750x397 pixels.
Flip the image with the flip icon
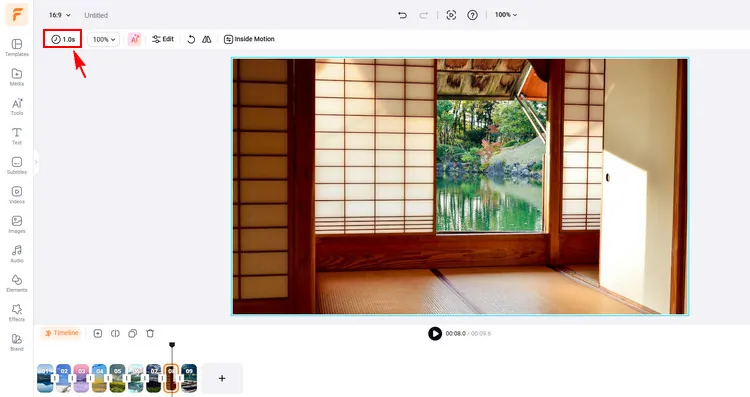point(207,39)
